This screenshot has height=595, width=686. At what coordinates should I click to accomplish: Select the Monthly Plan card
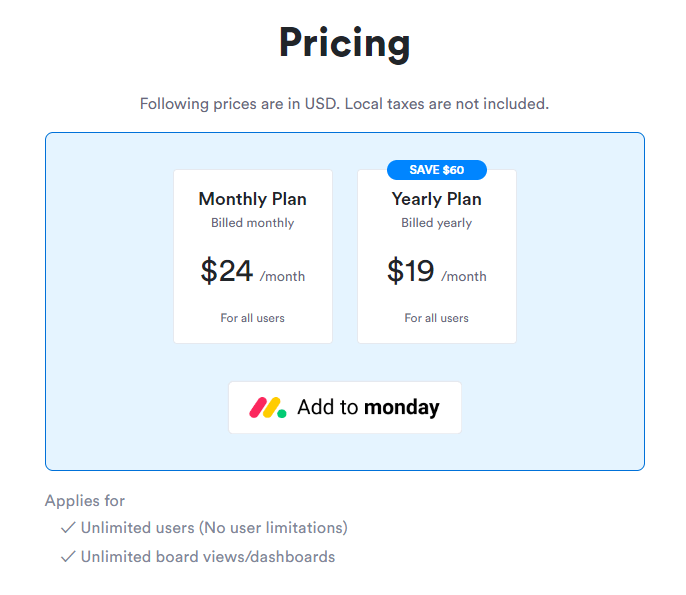[253, 256]
